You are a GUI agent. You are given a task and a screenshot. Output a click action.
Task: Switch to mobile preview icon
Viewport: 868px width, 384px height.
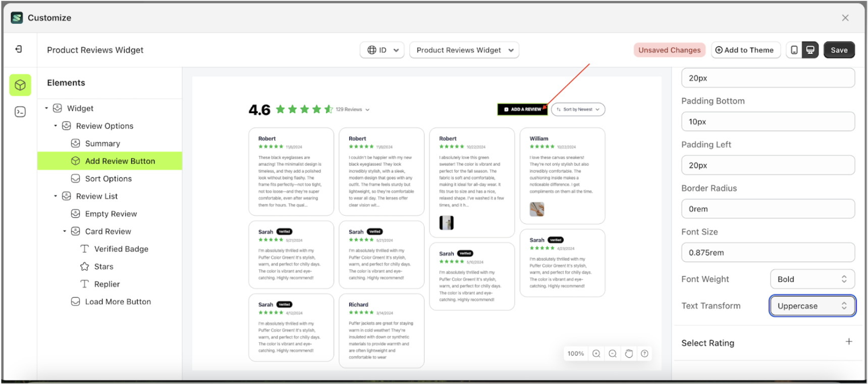click(794, 50)
